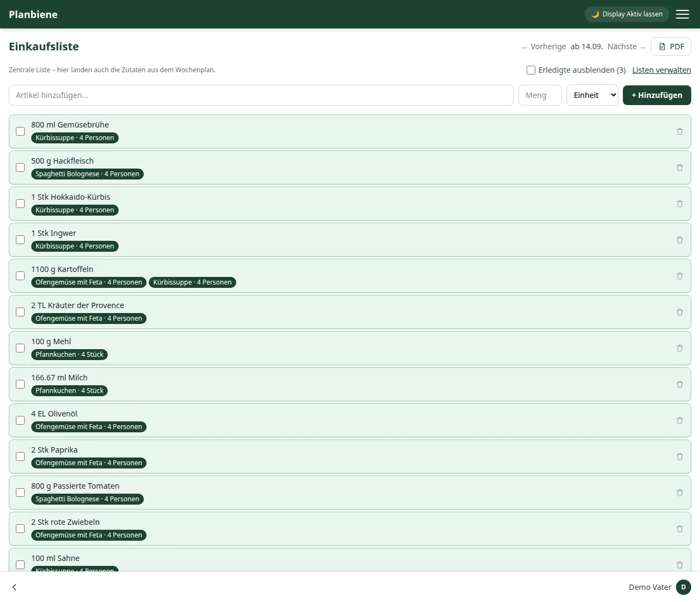The height and width of the screenshot is (602, 700).
Task: Click the Planbiene logo title
Action: click(33, 14)
